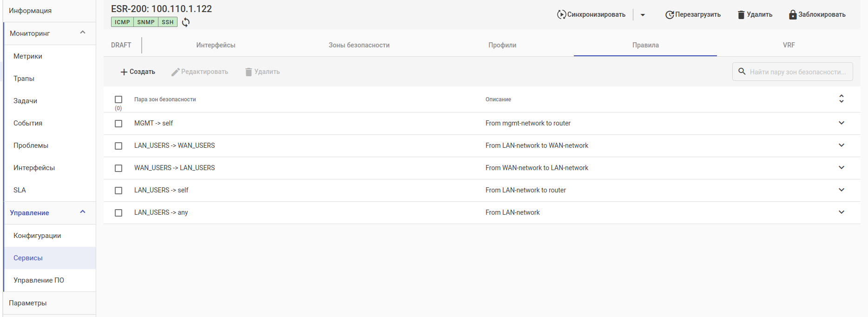Image resolution: width=868 pixels, height=317 pixels.
Task: Open the dropdown arrow next to Синхронизировать
Action: (x=643, y=15)
